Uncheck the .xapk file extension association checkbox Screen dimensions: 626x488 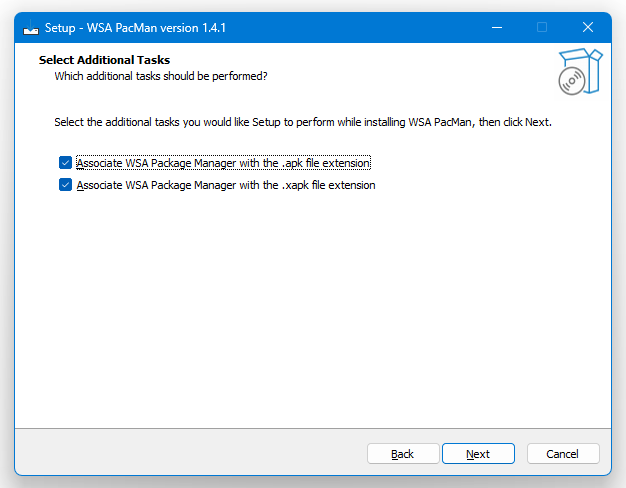pos(65,185)
